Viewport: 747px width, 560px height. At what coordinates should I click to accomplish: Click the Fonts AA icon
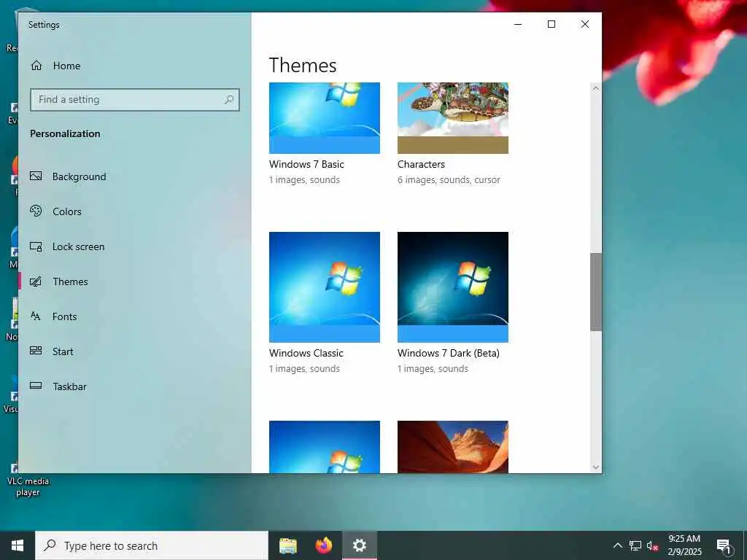click(x=36, y=316)
